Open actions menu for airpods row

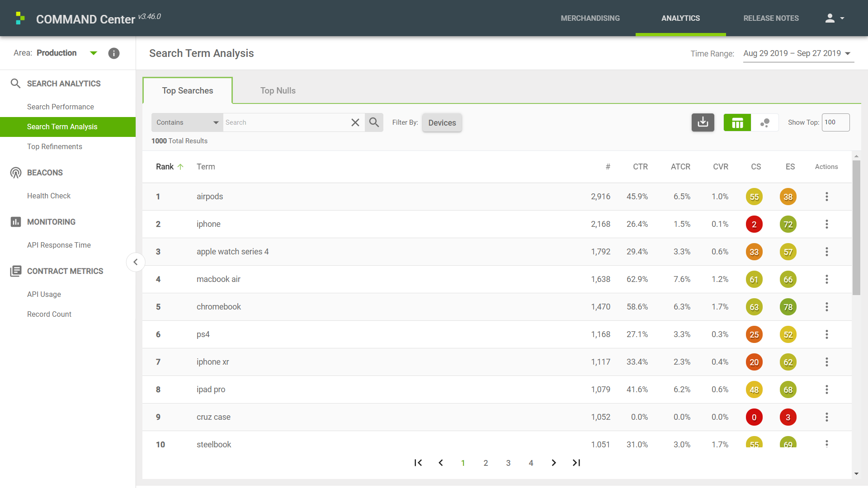click(x=827, y=197)
